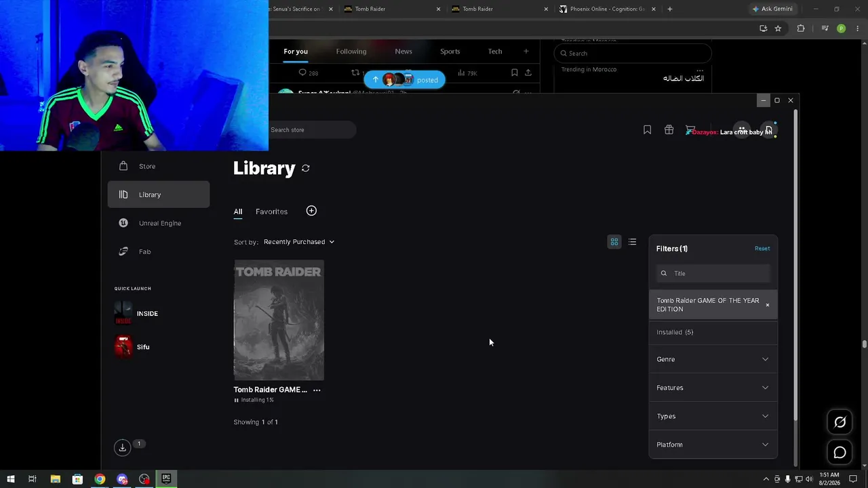Open more options for Trending in Morocco
The width and height of the screenshot is (868, 488).
[x=700, y=70]
